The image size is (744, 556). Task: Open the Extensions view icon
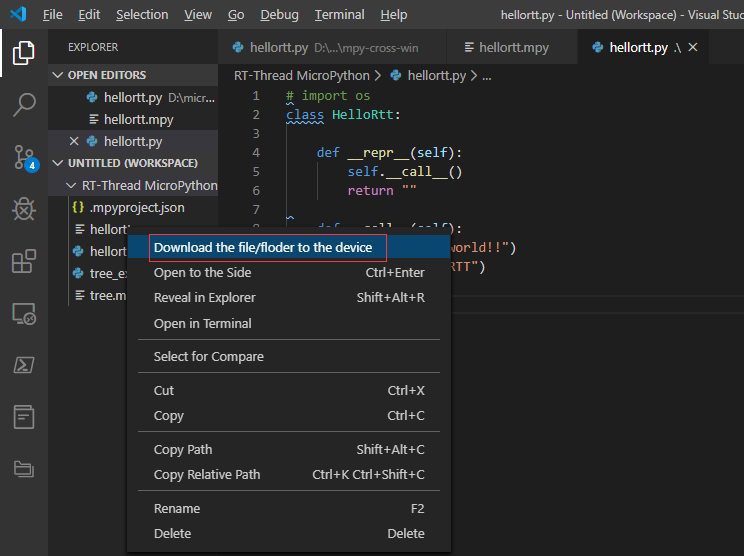pos(24,261)
